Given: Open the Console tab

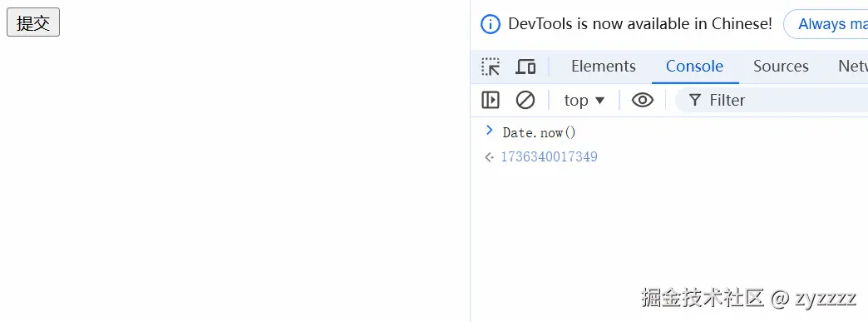Looking at the screenshot, I should [695, 67].
